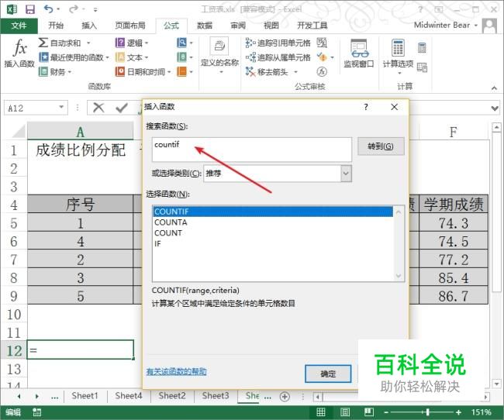Switch to Page Layout view in status bar
The height and width of the screenshot is (420, 504).
[x=345, y=412]
